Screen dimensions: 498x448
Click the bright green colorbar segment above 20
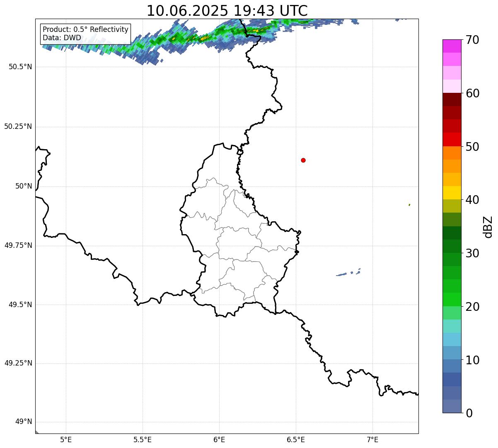click(452, 300)
